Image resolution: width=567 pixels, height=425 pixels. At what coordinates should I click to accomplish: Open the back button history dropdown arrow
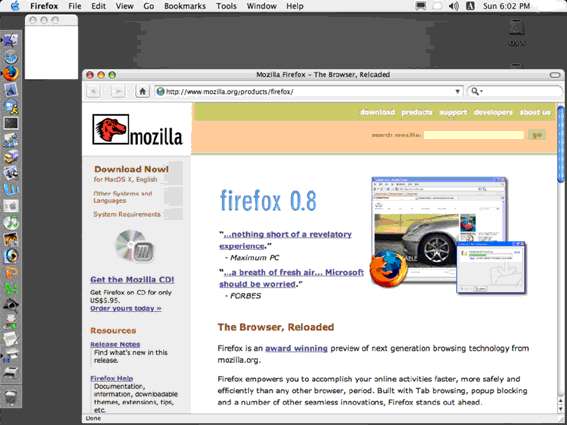coord(104,92)
